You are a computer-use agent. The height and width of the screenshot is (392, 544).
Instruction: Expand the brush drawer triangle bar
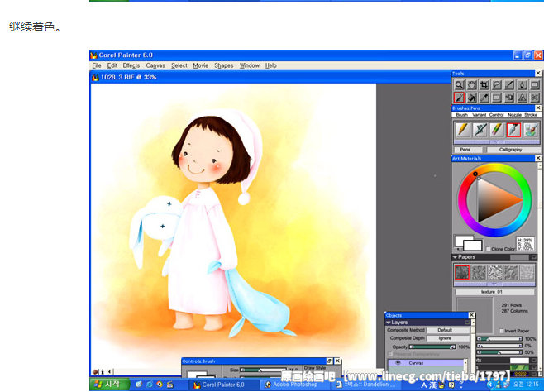[x=497, y=142]
